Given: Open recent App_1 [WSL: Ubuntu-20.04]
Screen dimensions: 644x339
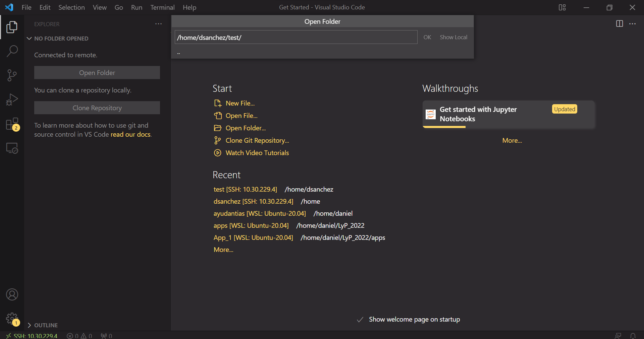Looking at the screenshot, I should (x=253, y=238).
